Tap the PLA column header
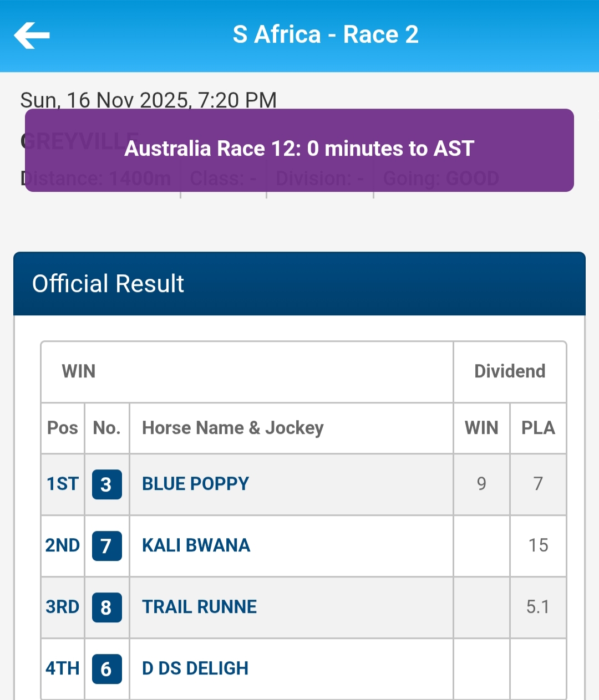The width and height of the screenshot is (599, 700). [x=538, y=428]
